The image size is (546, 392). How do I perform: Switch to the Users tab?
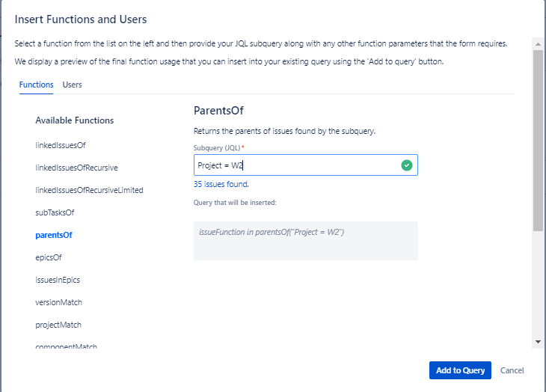coord(73,85)
